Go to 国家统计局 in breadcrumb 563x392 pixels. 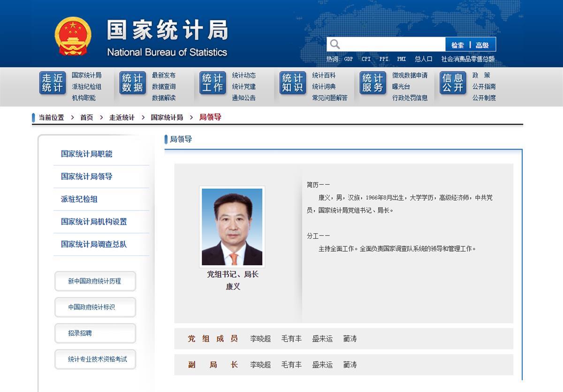(x=167, y=117)
